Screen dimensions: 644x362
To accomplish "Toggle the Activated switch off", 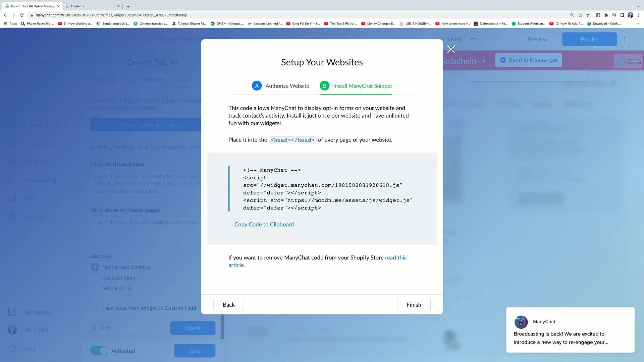I will click(x=98, y=350).
